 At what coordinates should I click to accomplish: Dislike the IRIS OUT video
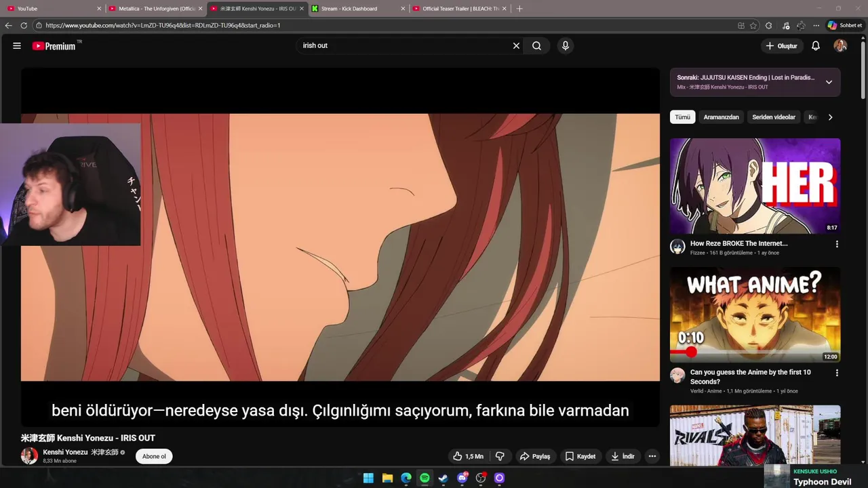tap(500, 456)
